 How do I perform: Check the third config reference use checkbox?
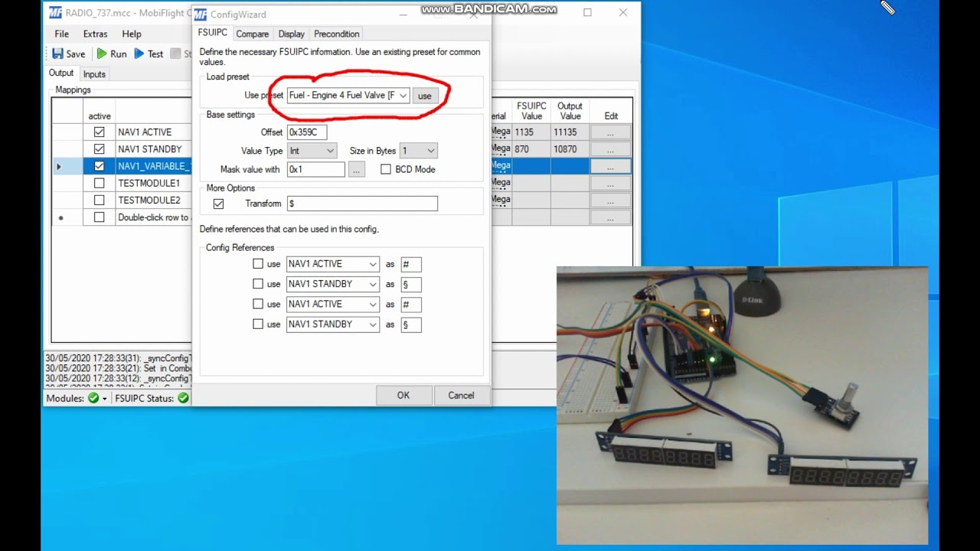(258, 304)
